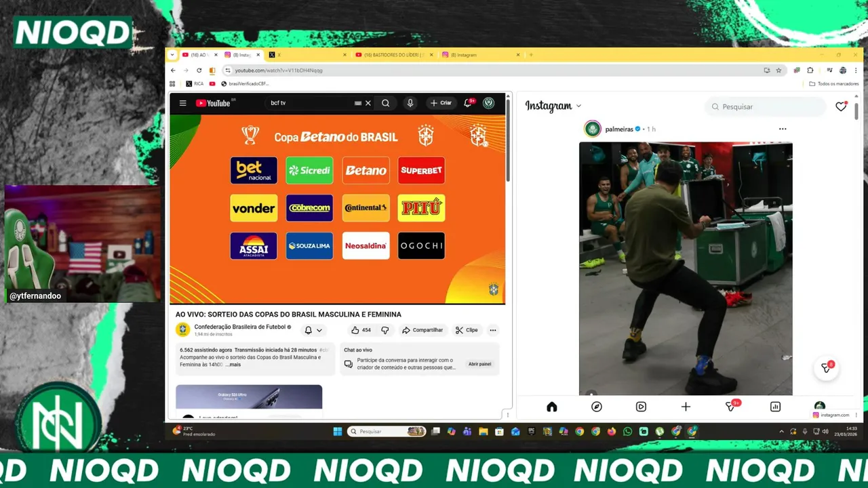Click the floating messages bubble with badge
Image resolution: width=868 pixels, height=488 pixels.
click(x=827, y=367)
